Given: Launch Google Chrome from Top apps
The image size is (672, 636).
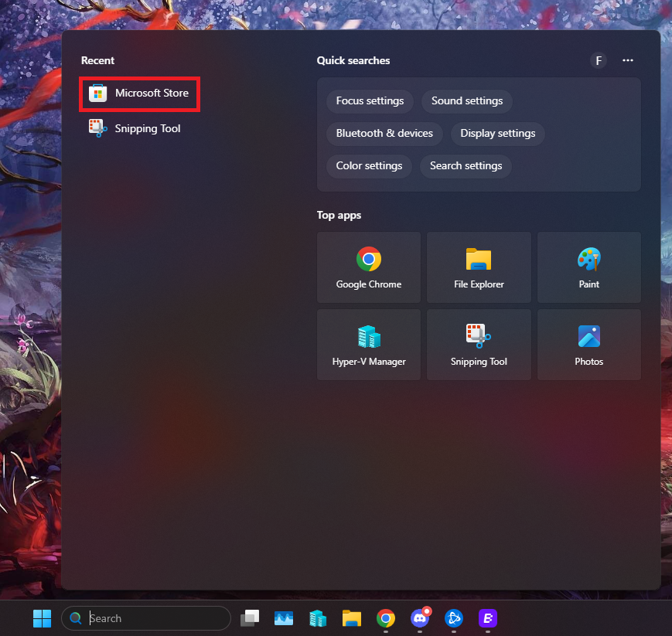Looking at the screenshot, I should 369,267.
